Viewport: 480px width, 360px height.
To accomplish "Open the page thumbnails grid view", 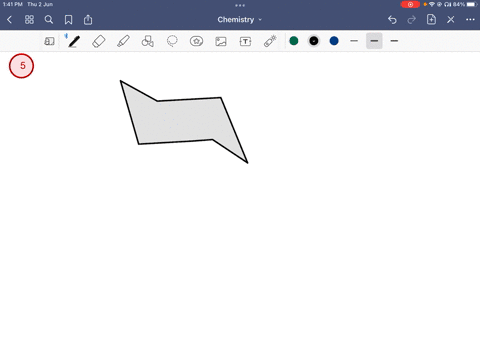I will point(29,20).
